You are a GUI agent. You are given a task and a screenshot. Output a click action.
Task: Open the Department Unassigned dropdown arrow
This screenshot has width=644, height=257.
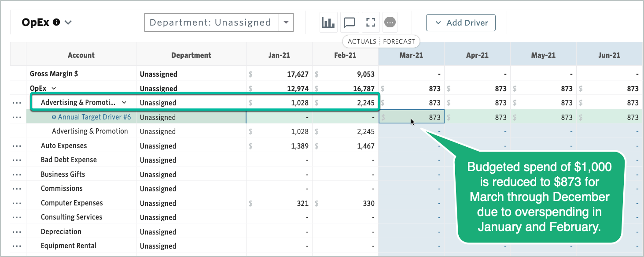pyautogui.click(x=286, y=22)
